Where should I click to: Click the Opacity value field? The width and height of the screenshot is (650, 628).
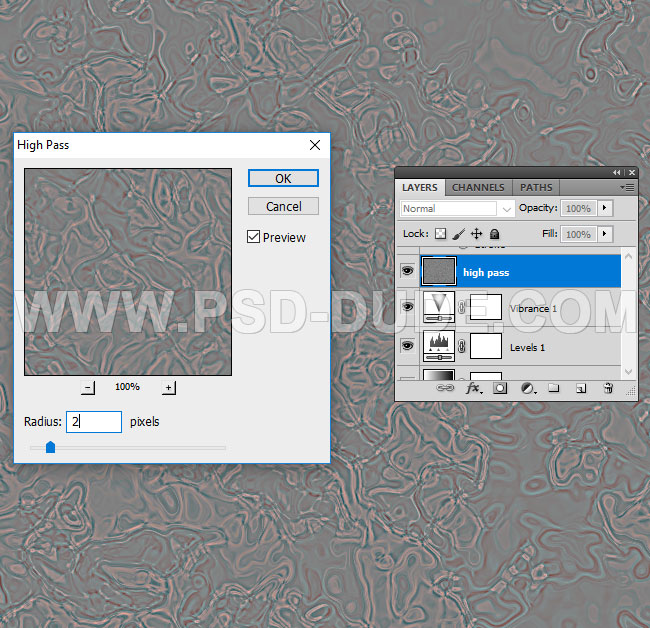(578, 208)
